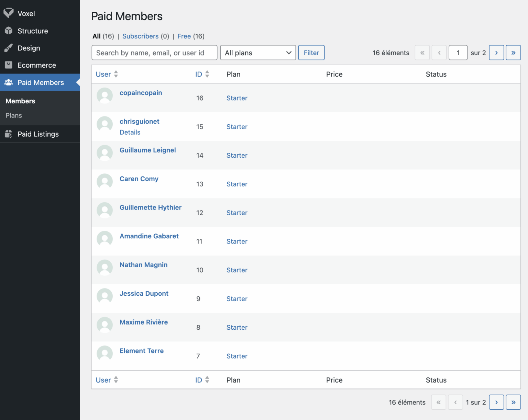Click the Ecommerce bag icon
The height and width of the screenshot is (420, 528).
point(9,65)
